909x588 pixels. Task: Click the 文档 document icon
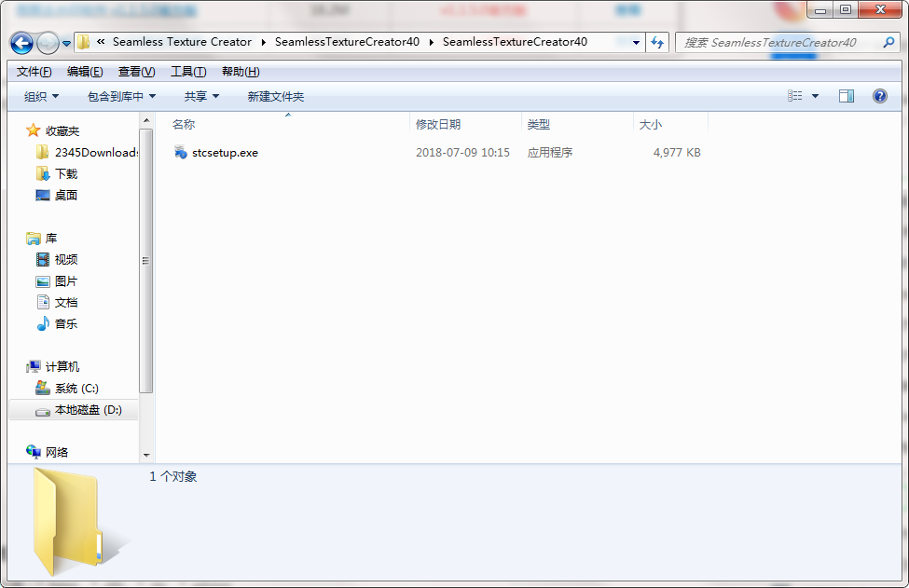click(42, 303)
